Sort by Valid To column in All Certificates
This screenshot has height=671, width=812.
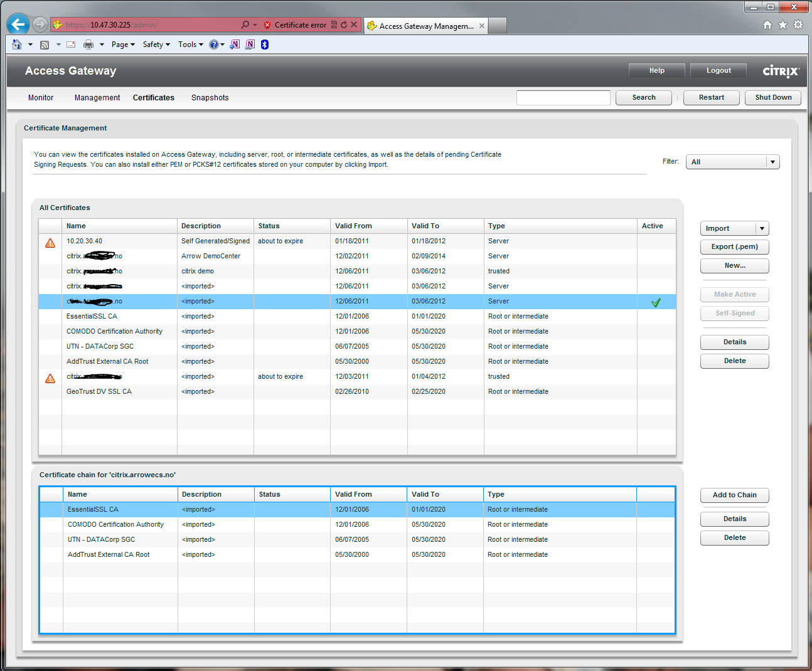point(446,226)
